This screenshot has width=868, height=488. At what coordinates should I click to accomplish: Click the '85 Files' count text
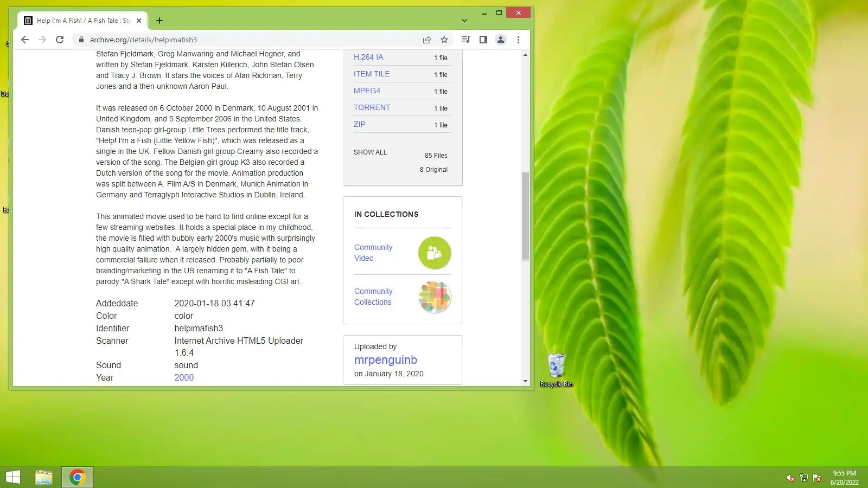(436, 156)
